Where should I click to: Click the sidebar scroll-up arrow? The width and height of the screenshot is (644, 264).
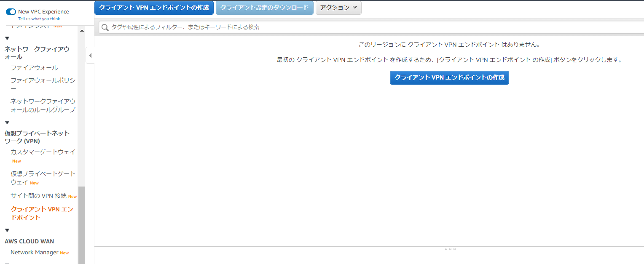tap(82, 30)
